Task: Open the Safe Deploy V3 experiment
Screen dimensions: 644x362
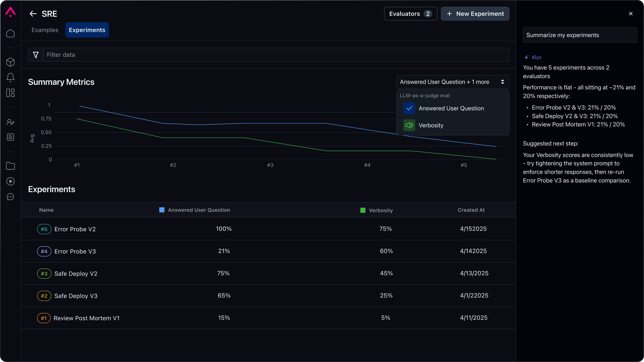Action: (76, 296)
